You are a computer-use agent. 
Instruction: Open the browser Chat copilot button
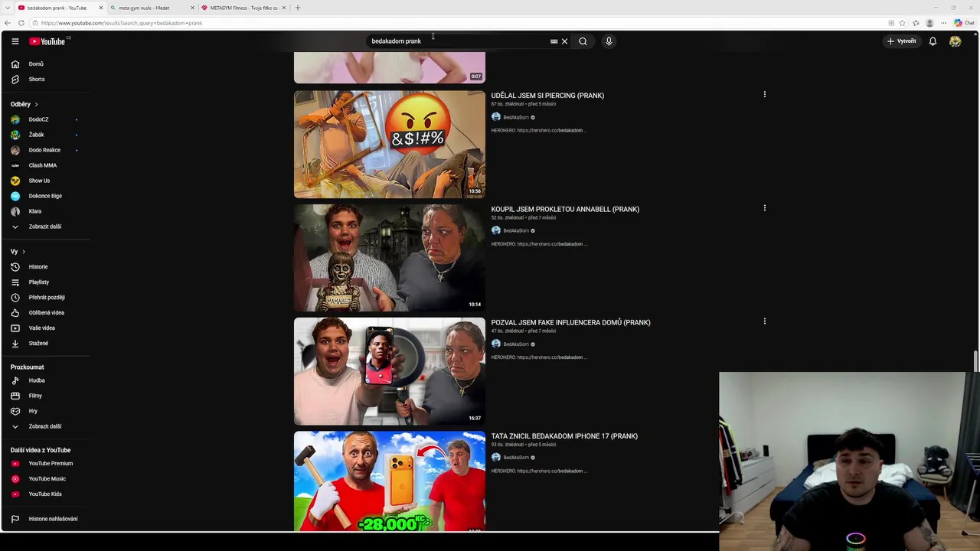pyautogui.click(x=964, y=23)
